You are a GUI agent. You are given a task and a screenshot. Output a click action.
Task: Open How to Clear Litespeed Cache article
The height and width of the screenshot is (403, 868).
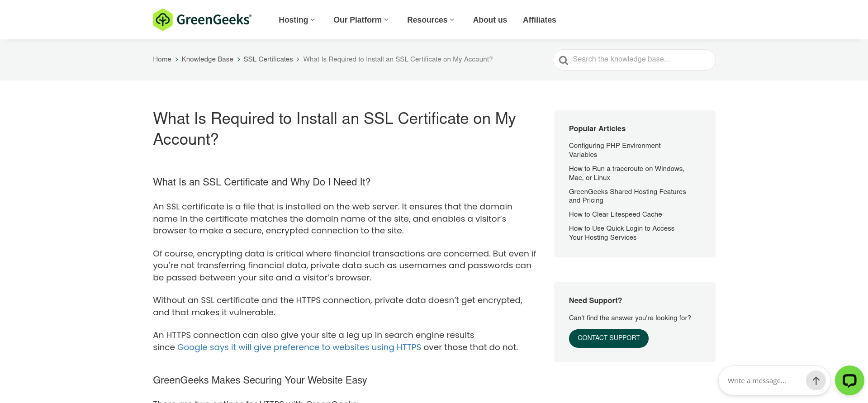[x=615, y=214]
